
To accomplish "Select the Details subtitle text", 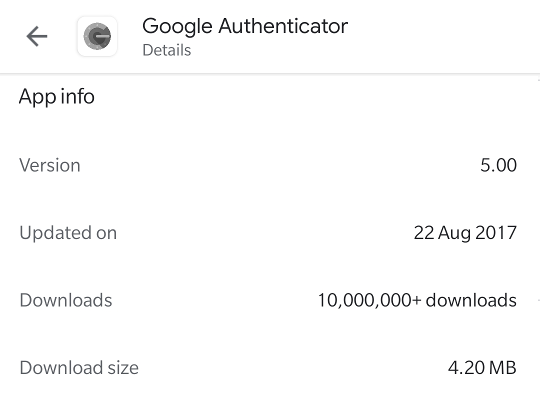I will click(167, 50).
